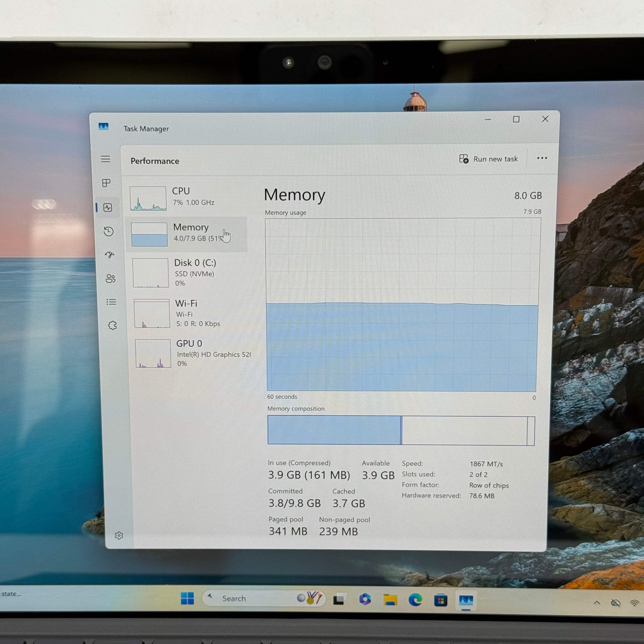
Task: Click the "8.0 GB" total memory text
Action: (528, 196)
